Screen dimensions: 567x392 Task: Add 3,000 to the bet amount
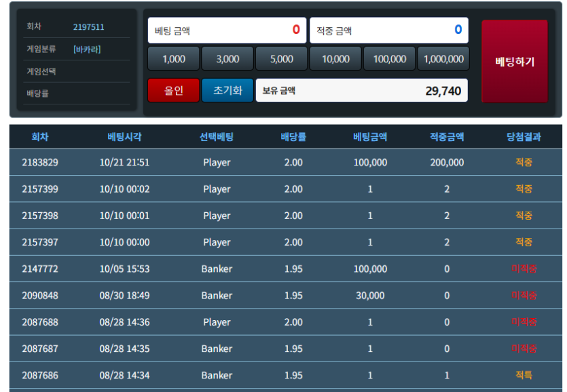pos(227,58)
